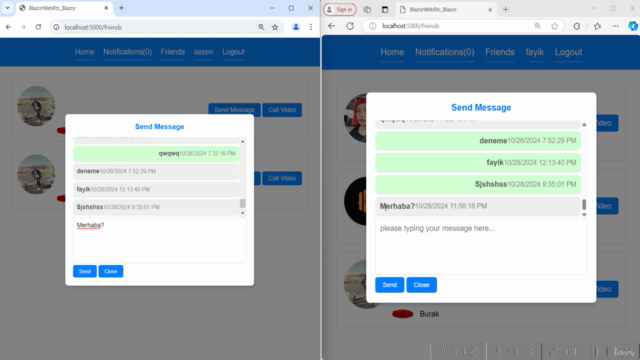
Task: Open the Copilot icon in Edge
Action: [x=633, y=26]
